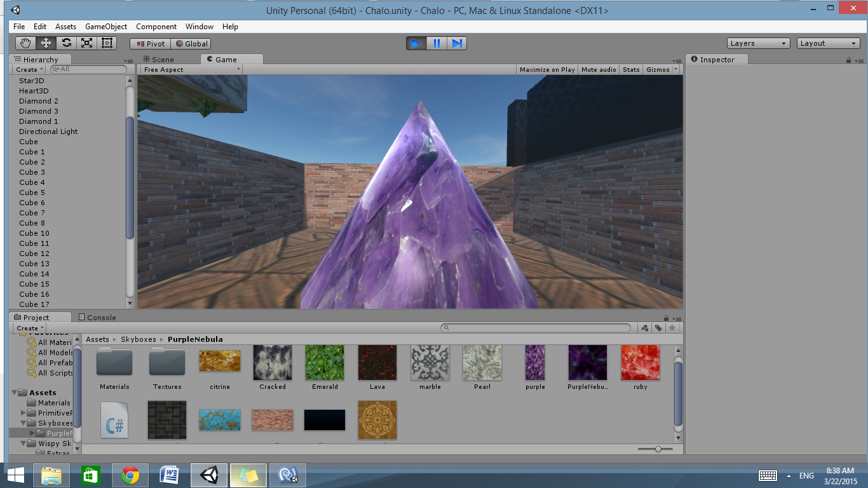This screenshot has width=868, height=488.
Task: Open Google Chrome from the taskbar
Action: 130,475
